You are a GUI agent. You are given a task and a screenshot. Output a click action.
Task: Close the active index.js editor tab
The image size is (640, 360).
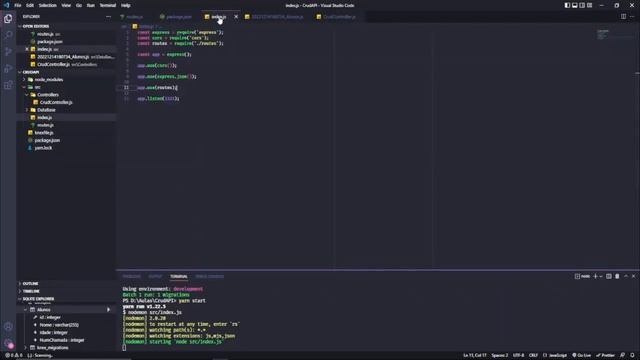tap(236, 17)
